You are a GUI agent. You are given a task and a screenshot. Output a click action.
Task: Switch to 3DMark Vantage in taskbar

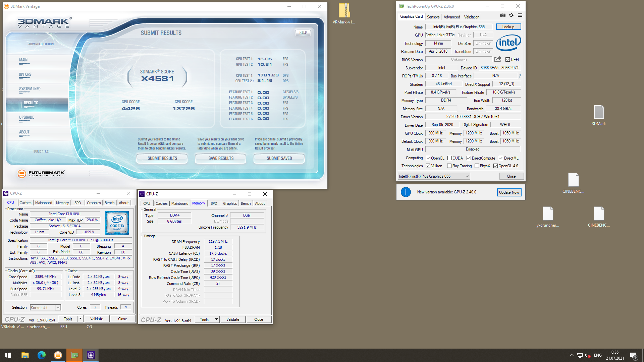click(x=58, y=355)
